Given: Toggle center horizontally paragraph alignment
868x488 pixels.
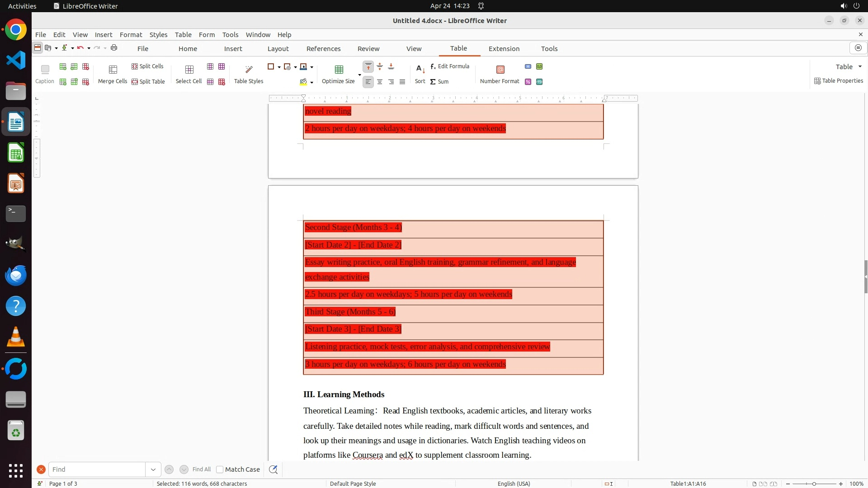Looking at the screenshot, I should click(x=380, y=82).
